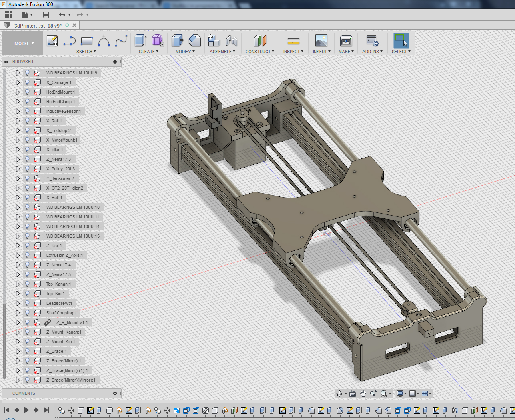Image resolution: width=515 pixels, height=420 pixels.
Task: Hide the Z_Brace:1 component
Action: (27, 351)
